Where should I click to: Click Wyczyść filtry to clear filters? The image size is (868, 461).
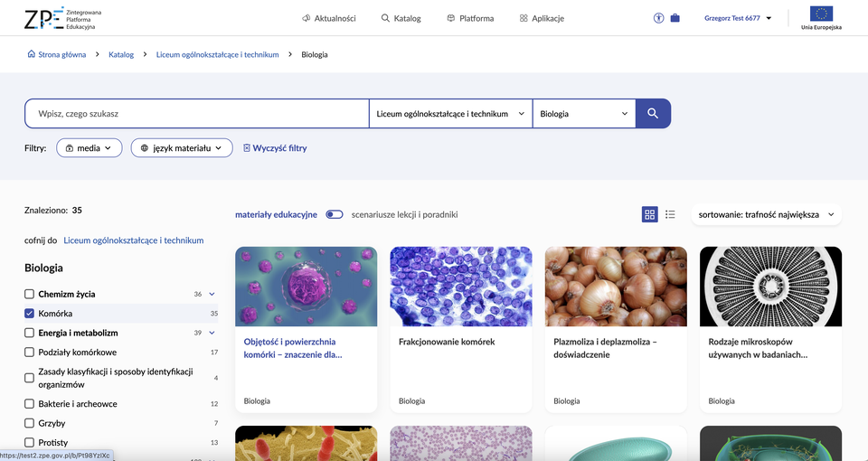click(x=275, y=147)
